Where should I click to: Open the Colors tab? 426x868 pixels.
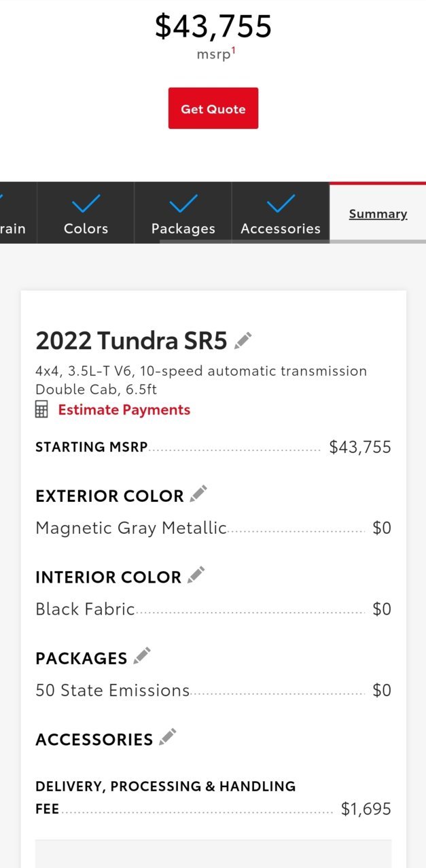86,213
